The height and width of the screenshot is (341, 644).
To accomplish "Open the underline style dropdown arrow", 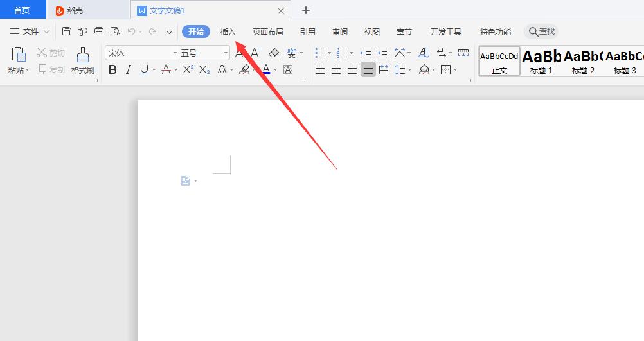I will click(x=154, y=70).
